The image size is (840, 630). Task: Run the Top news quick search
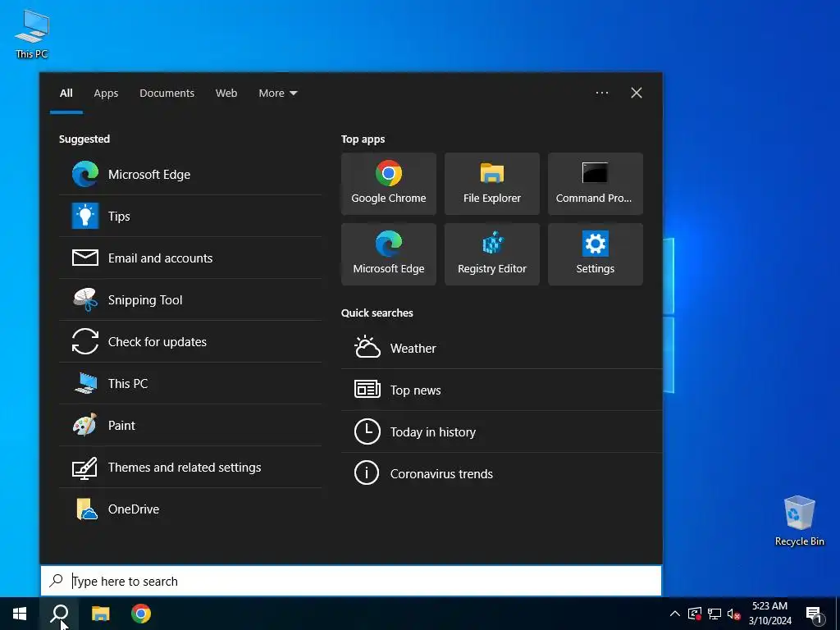point(501,390)
